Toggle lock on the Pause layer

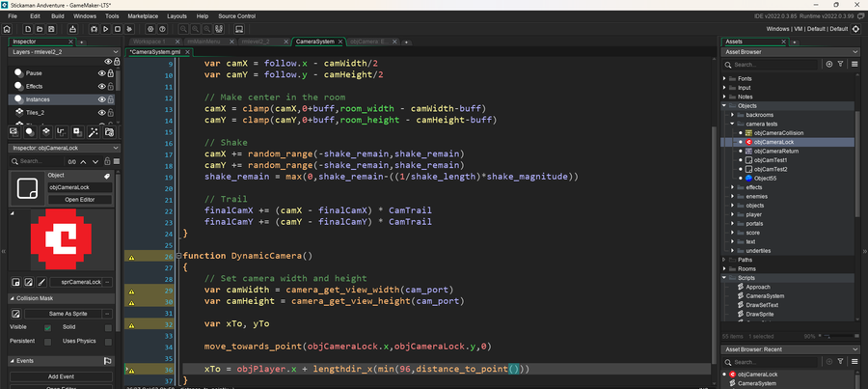(x=111, y=73)
